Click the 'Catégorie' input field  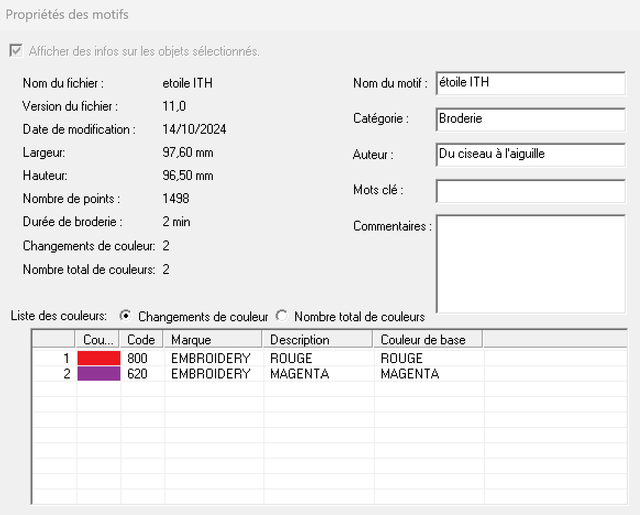(x=530, y=119)
